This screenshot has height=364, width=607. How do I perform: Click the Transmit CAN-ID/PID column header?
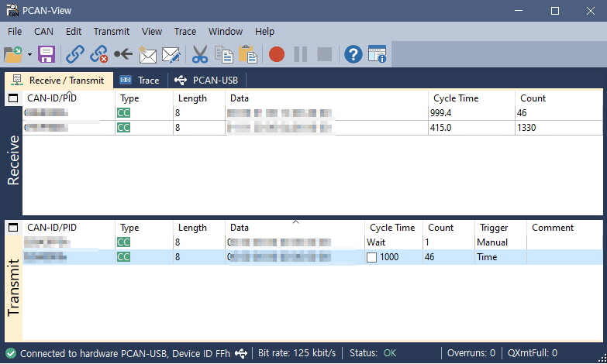click(69, 228)
